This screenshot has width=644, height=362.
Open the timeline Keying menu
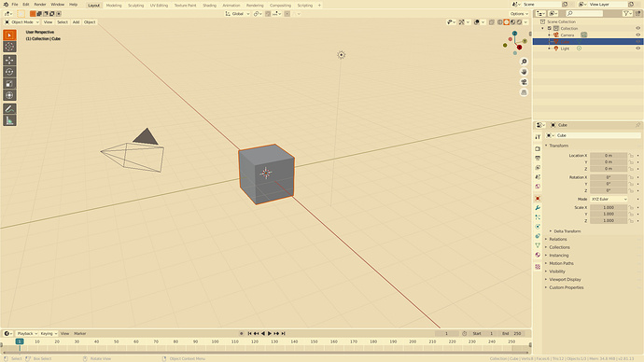click(x=49, y=334)
